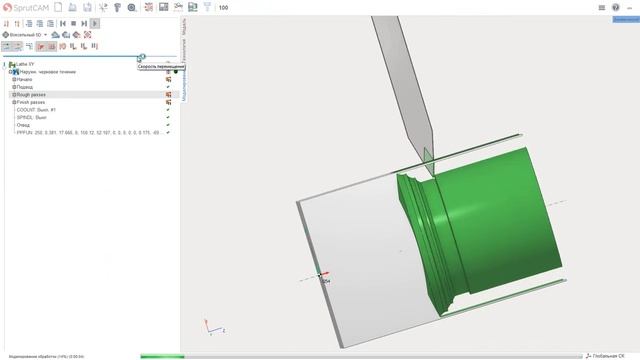Select the Lathe XY root node
Screen dimensions: 640x360
25,64
